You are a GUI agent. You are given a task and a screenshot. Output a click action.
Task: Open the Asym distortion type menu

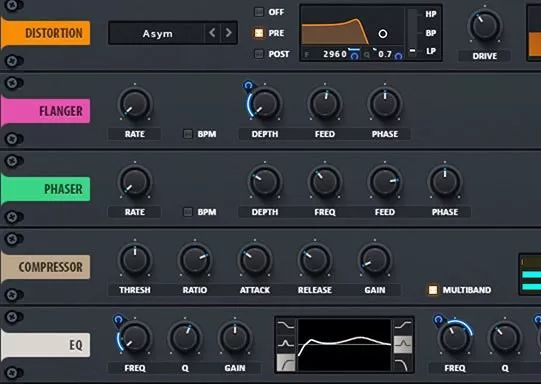coord(157,33)
